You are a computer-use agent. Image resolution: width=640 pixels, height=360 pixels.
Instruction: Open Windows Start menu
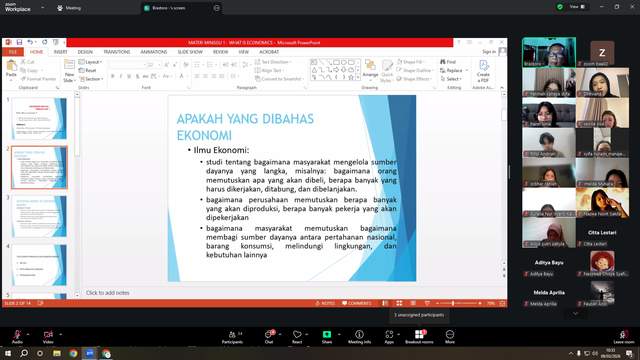click(x=8, y=353)
